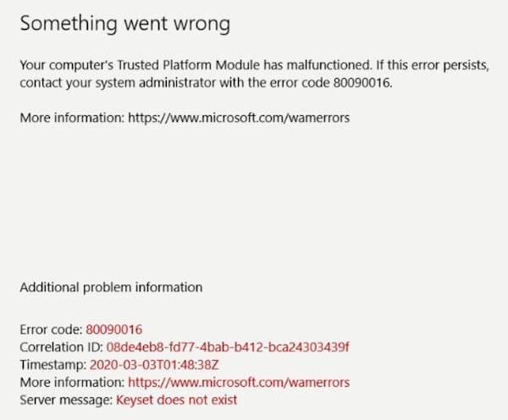Click the Trusted Platform Module error sentence

point(254,74)
